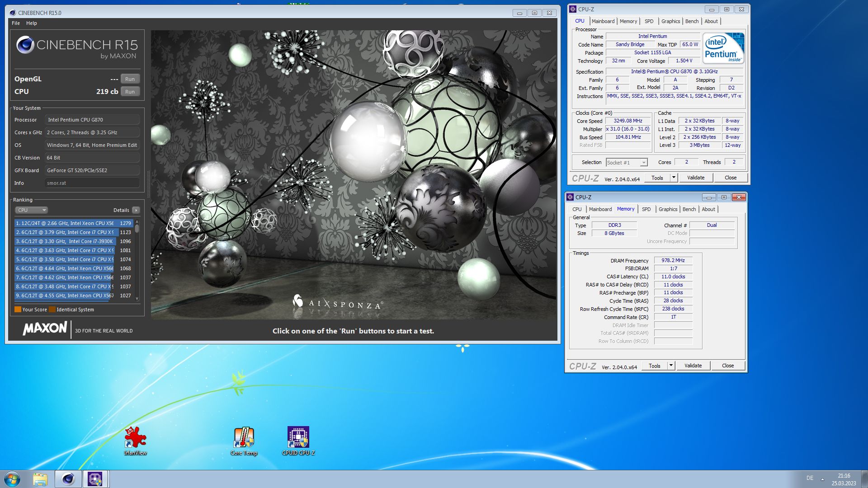
Task: Open the CPU ranking type dropdown
Action: (31, 210)
